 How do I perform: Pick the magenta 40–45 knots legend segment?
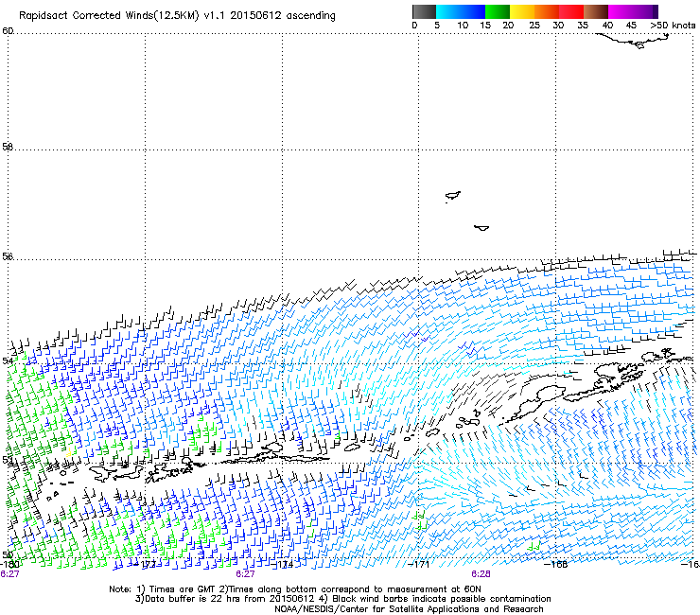tap(621, 11)
